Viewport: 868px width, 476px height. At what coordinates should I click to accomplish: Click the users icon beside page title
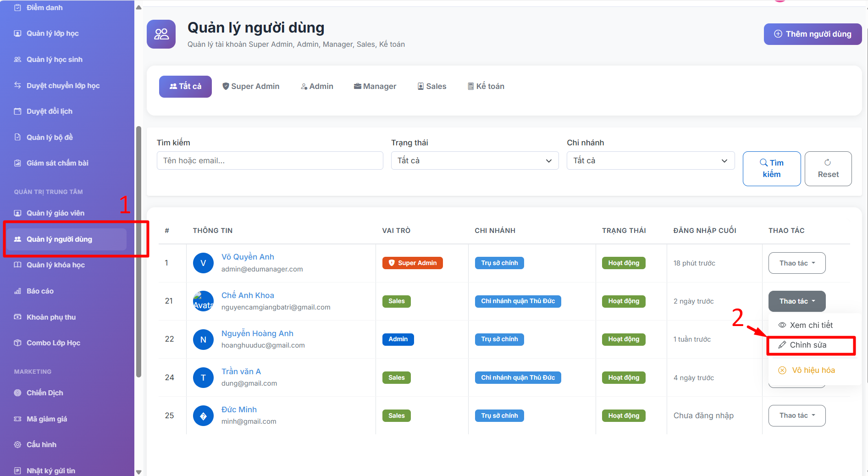click(161, 34)
